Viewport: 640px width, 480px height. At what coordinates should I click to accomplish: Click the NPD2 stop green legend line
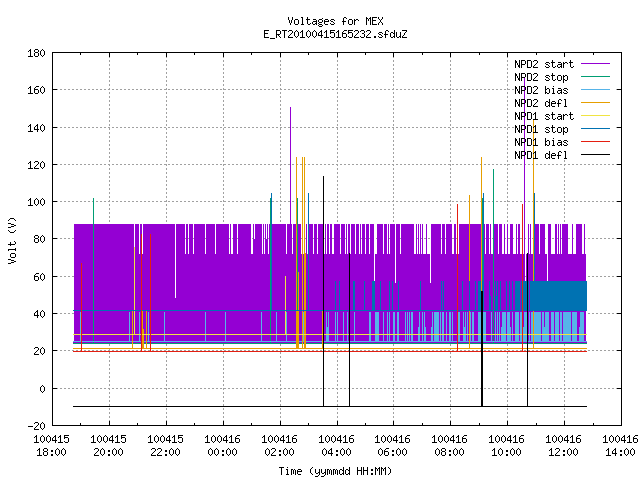[595, 77]
